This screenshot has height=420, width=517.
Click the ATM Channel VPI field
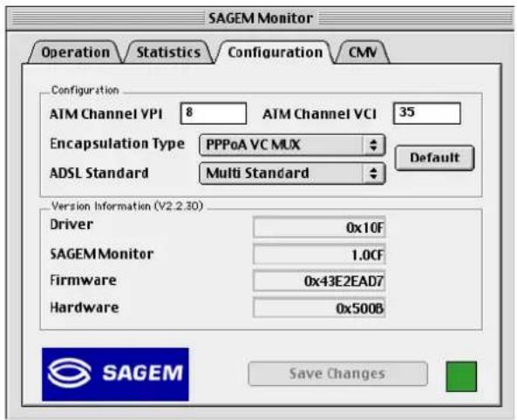[x=214, y=113]
